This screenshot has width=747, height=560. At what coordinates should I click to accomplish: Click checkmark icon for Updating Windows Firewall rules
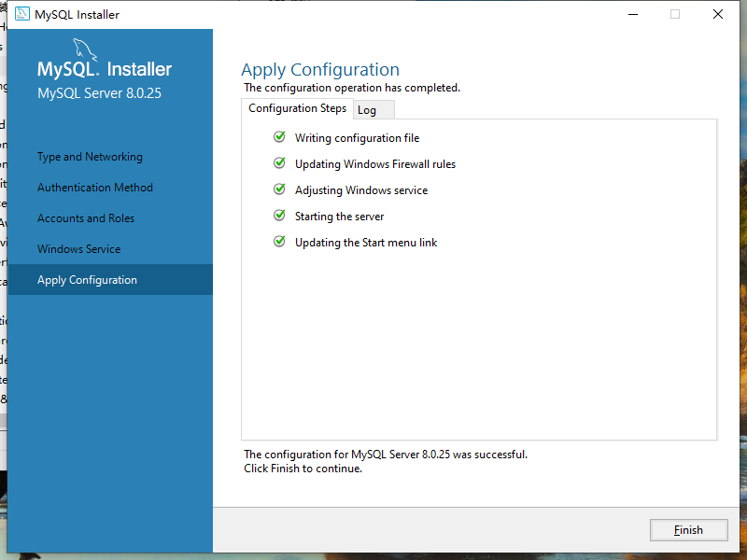(279, 163)
